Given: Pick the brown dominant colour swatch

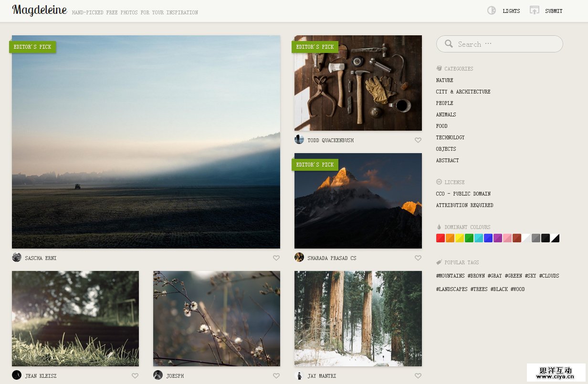Looking at the screenshot, I should pyautogui.click(x=517, y=238).
